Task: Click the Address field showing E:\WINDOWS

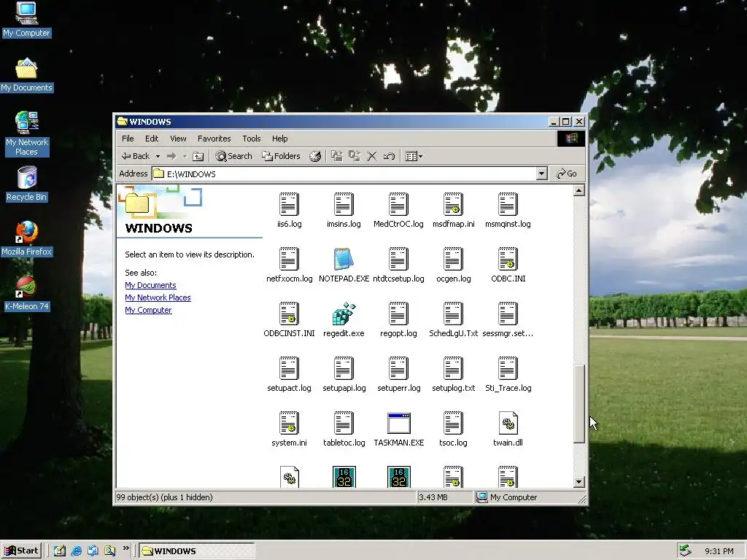Action: (x=349, y=174)
